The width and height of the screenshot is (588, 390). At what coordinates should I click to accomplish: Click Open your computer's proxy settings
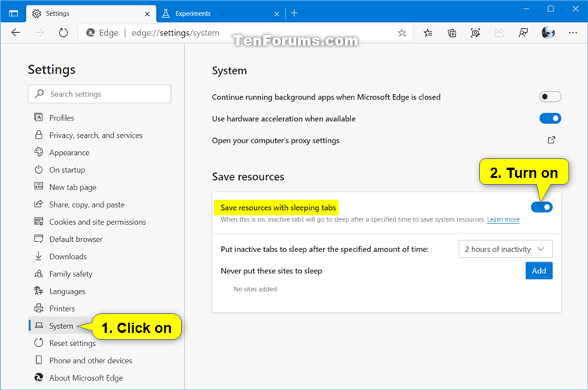click(x=276, y=140)
